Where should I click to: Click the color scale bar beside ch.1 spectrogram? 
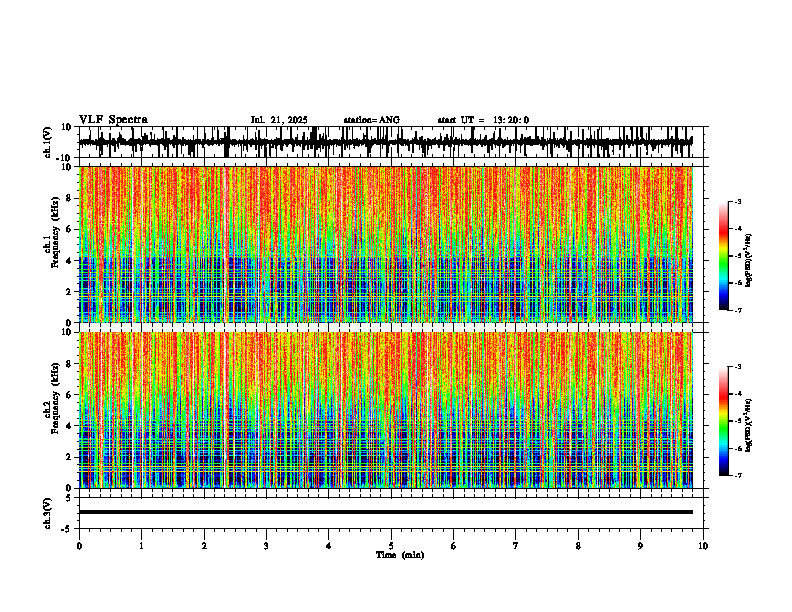[x=724, y=256]
